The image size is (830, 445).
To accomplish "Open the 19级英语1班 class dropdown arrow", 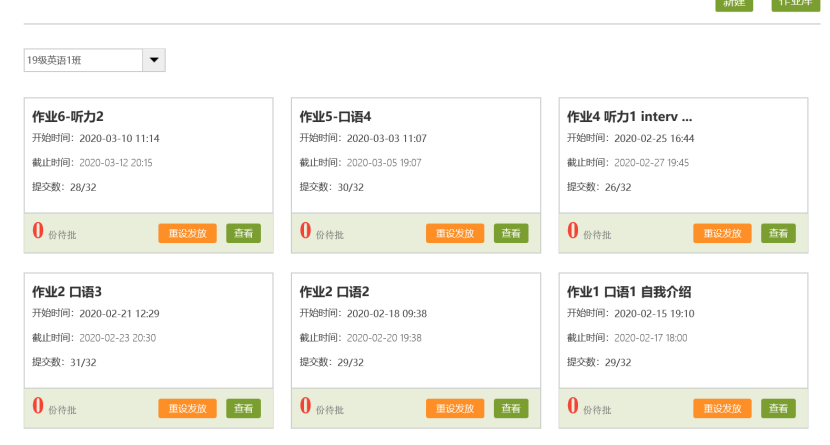I will coord(154,61).
